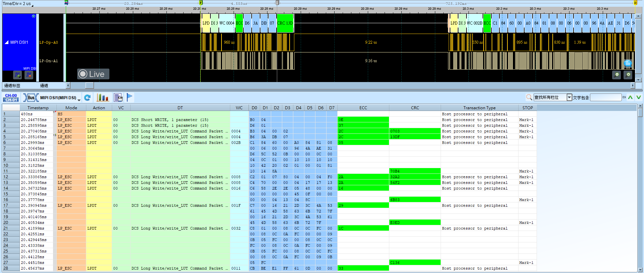The width and height of the screenshot is (644, 273).
Task: Click waveform horizontal scrollbar left arrow
Action: [x=68, y=85]
